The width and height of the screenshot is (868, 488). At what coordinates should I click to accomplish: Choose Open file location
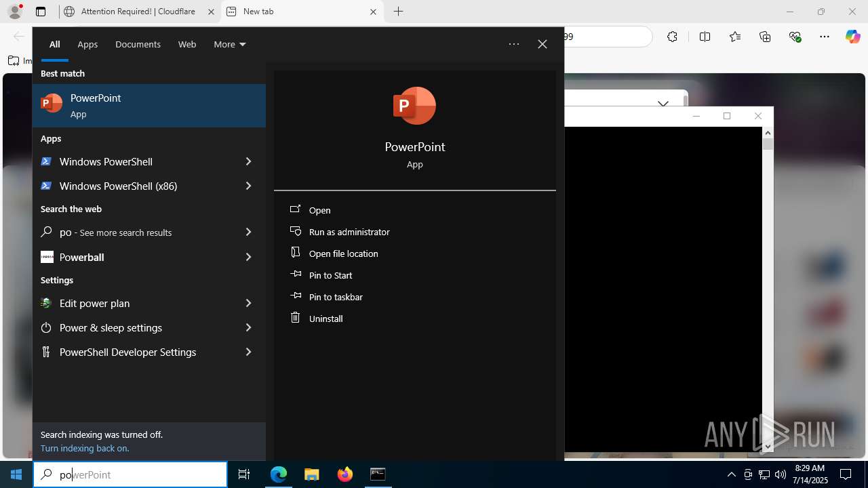344,253
